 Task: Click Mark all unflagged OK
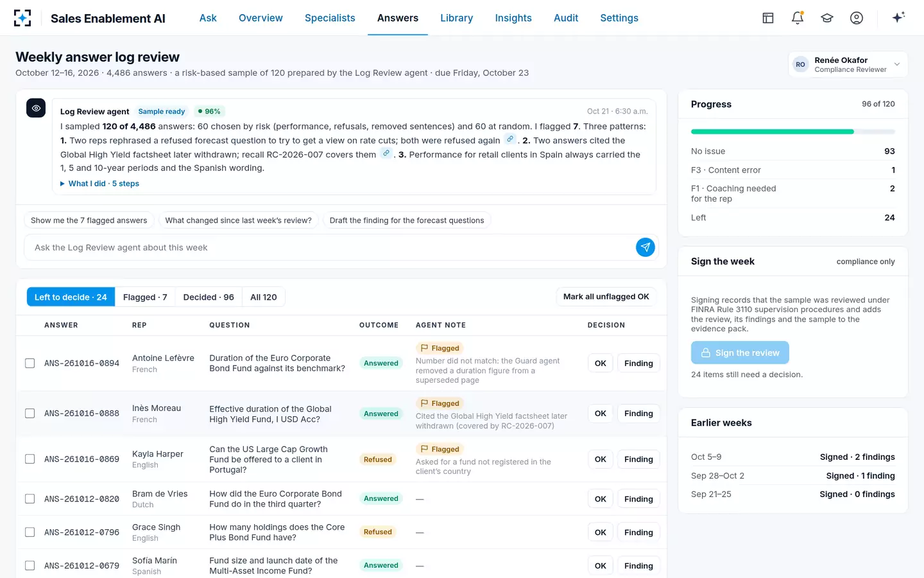(x=606, y=297)
